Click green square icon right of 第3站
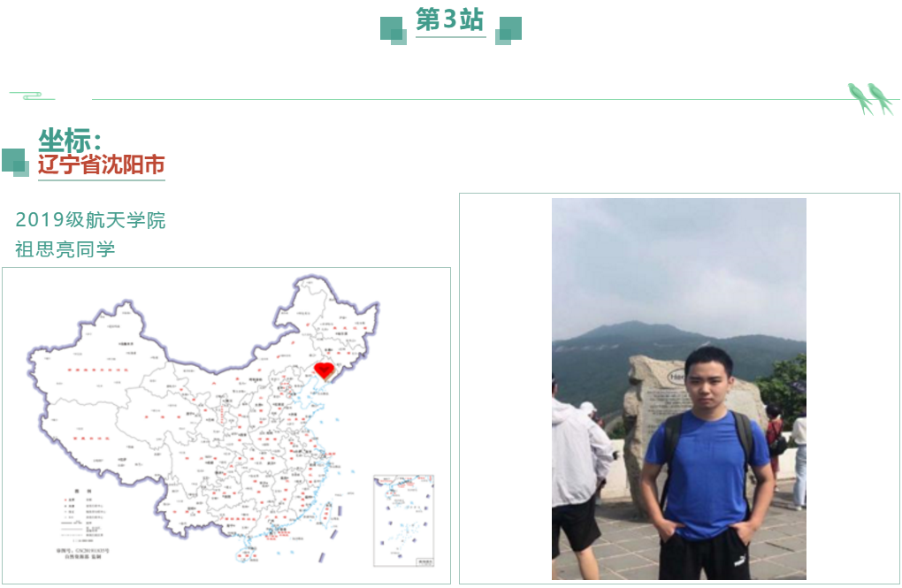The width and height of the screenshot is (902, 588). pyautogui.click(x=508, y=30)
